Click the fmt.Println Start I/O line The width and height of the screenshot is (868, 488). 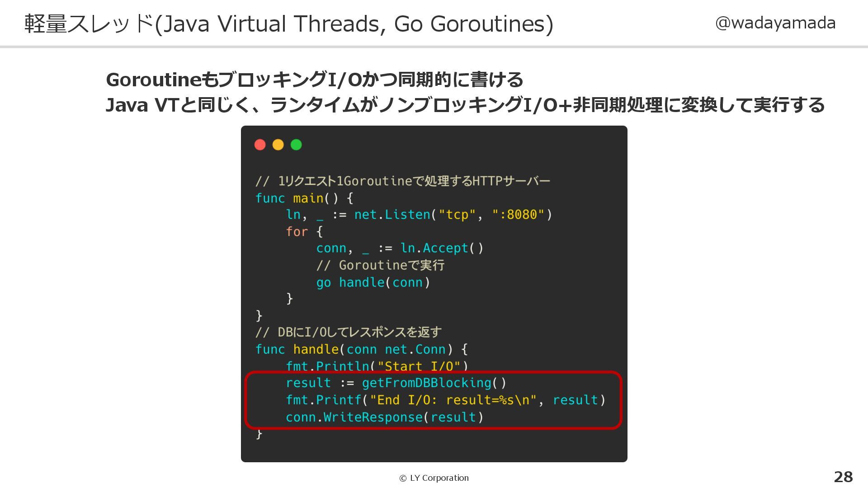coord(376,366)
